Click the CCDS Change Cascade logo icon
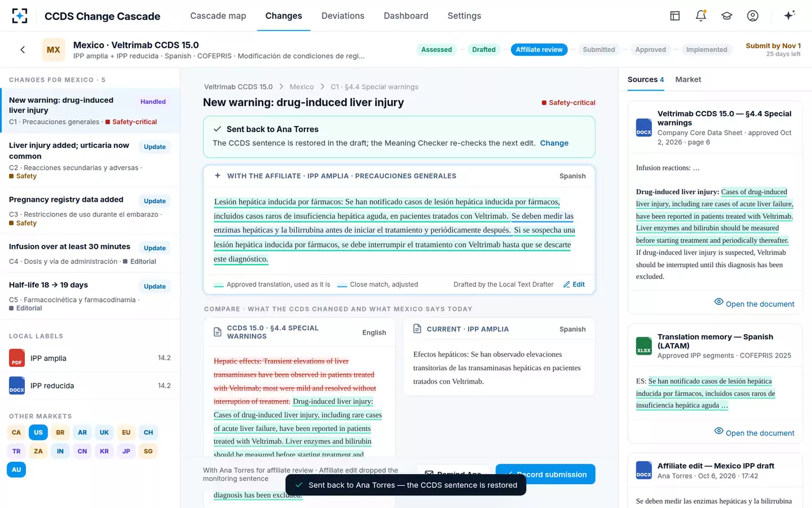 [20, 16]
